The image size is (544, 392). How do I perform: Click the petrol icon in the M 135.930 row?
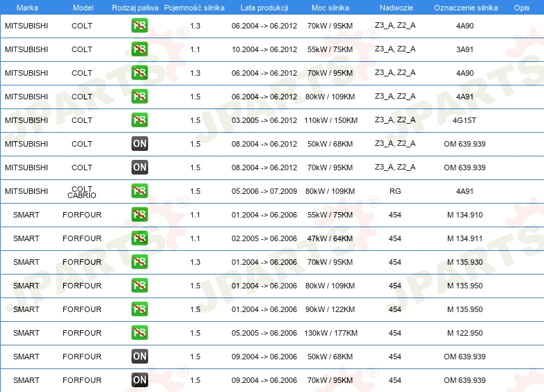click(x=139, y=261)
